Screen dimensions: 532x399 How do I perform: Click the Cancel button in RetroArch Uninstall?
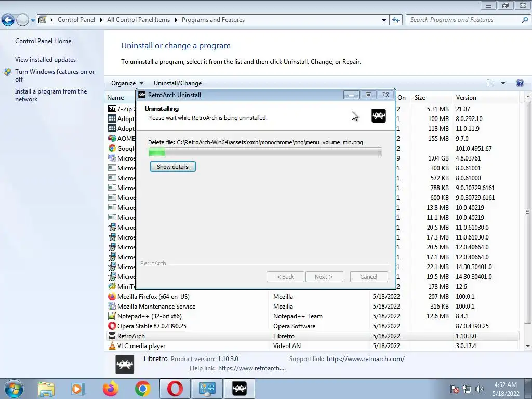pyautogui.click(x=368, y=277)
